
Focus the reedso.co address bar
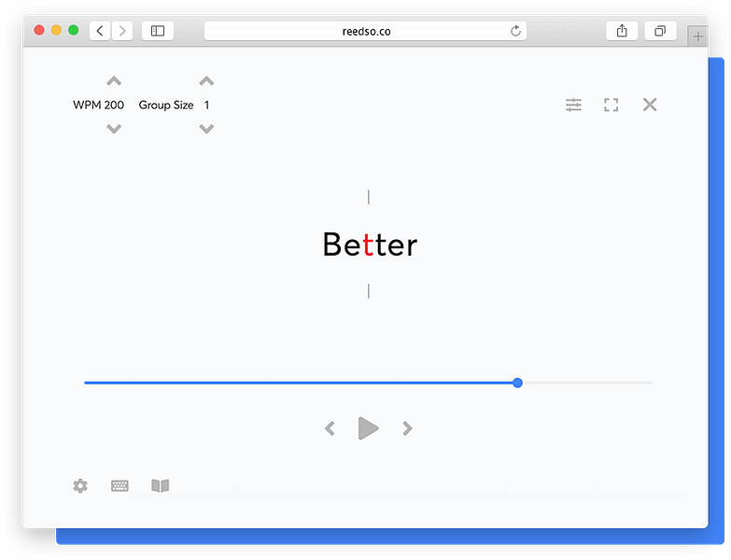(x=366, y=31)
